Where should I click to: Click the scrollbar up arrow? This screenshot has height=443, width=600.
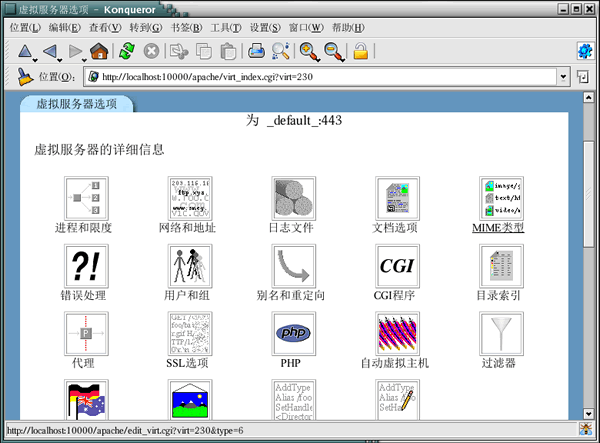click(x=589, y=98)
